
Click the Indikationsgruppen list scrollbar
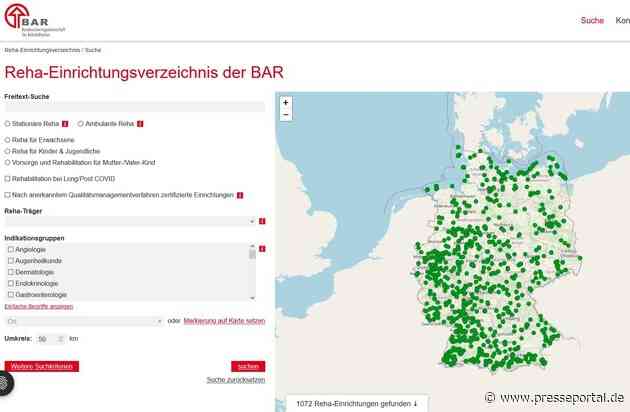click(x=252, y=254)
